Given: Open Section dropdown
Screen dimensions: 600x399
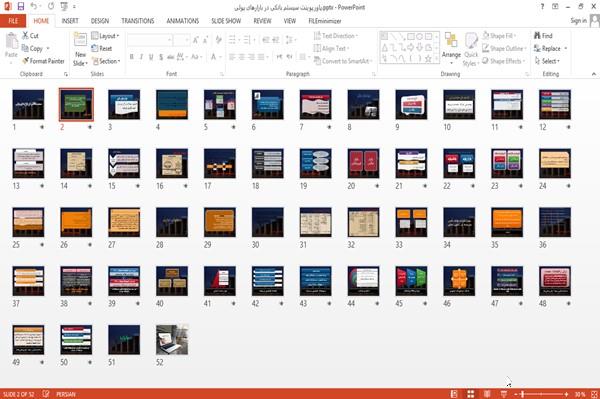Looking at the screenshot, I should coord(106,61).
